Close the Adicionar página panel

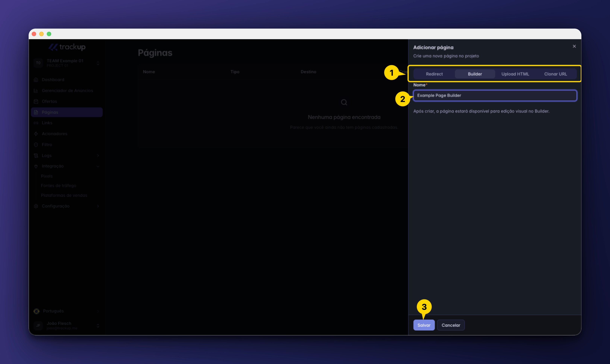[574, 46]
